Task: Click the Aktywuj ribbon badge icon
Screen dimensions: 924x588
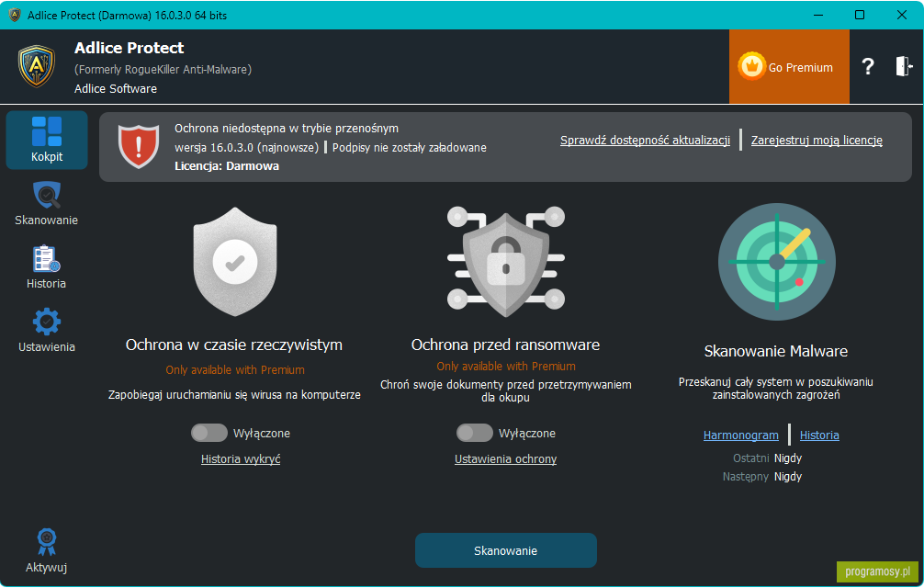Action: (x=47, y=541)
